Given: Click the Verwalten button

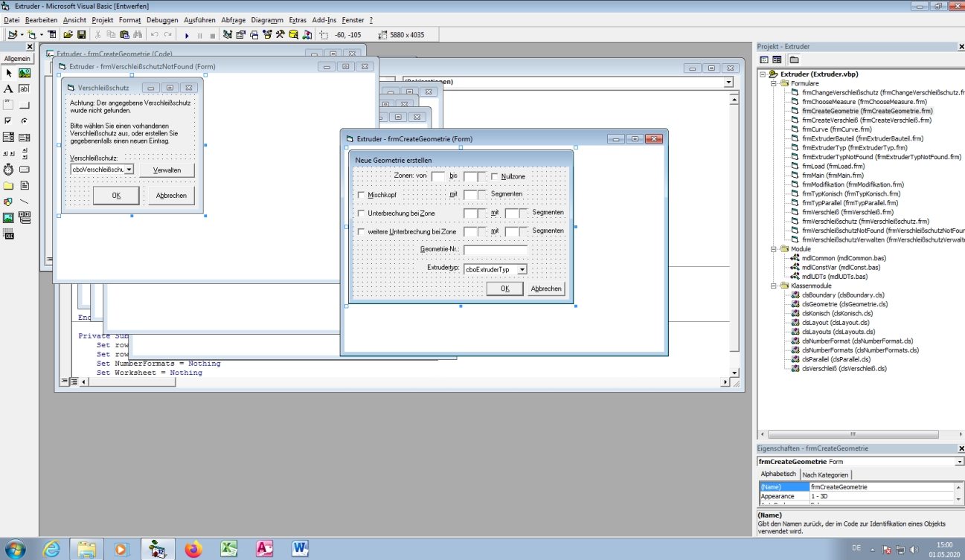Looking at the screenshot, I should pyautogui.click(x=167, y=170).
